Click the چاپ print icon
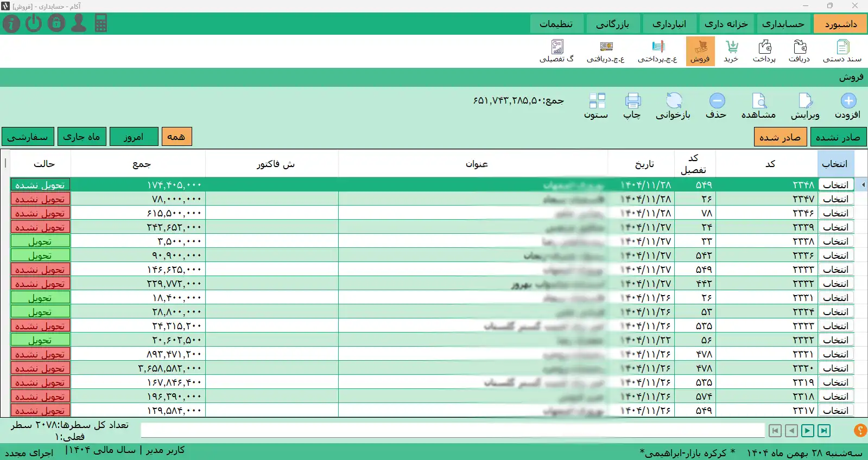The height and width of the screenshot is (460, 868). click(x=632, y=106)
